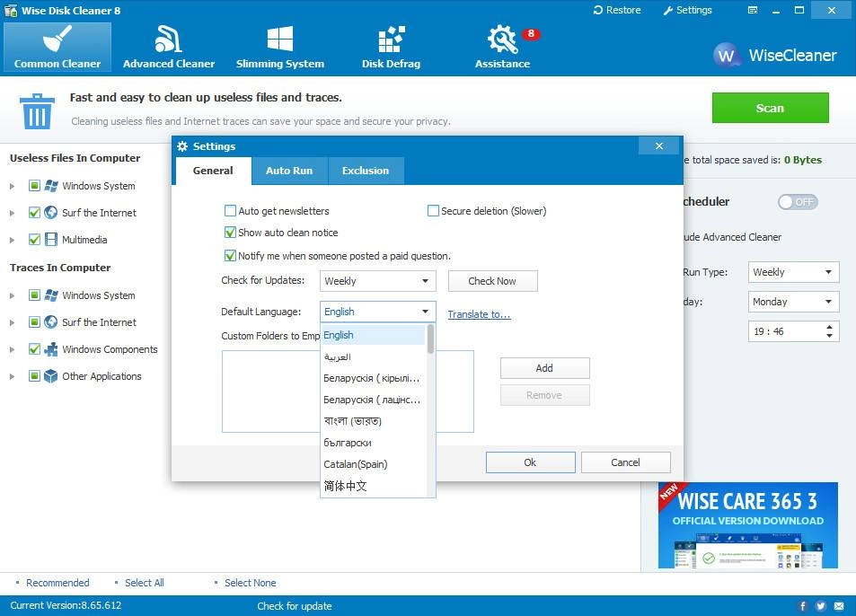
Task: Click the Translate to... link
Action: pyautogui.click(x=479, y=314)
